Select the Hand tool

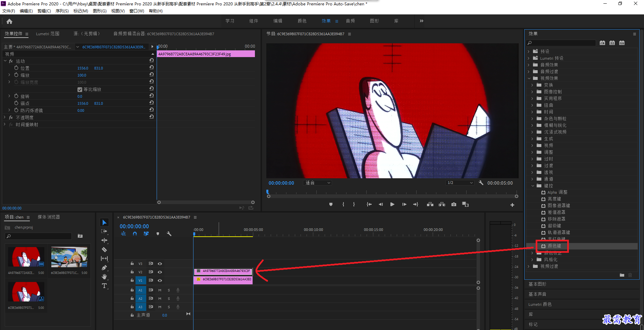[104, 277]
